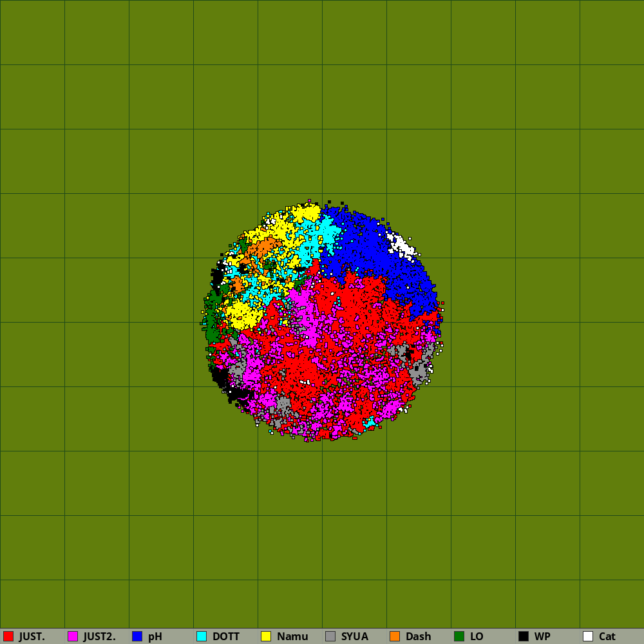Screen dimensions: 644x644
Task: Click the green LO color swatch
Action: (x=459, y=636)
